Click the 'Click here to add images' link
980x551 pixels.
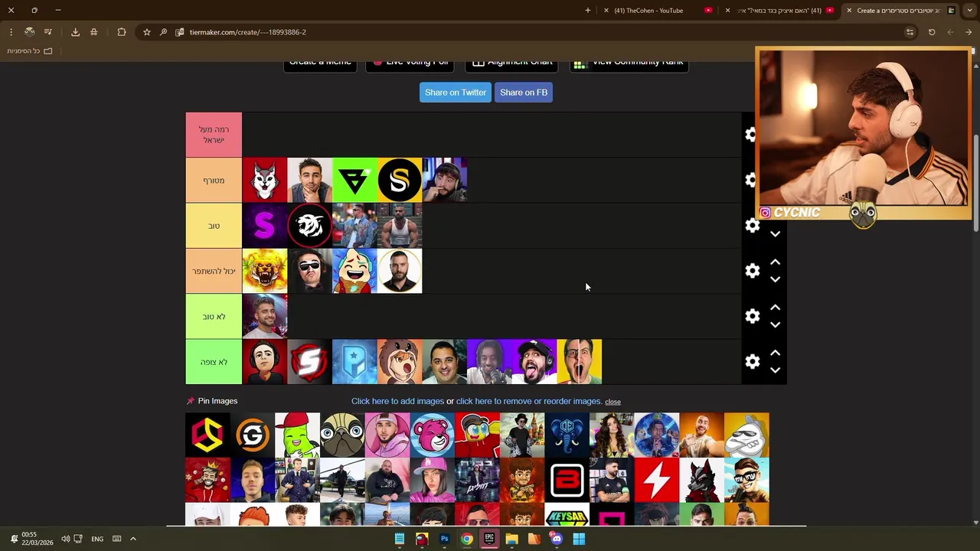[397, 401]
